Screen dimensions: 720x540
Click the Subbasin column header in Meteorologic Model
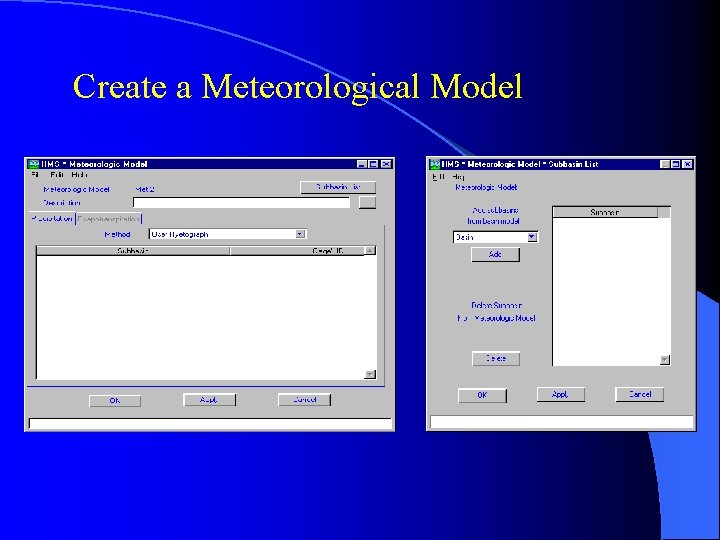[133, 251]
